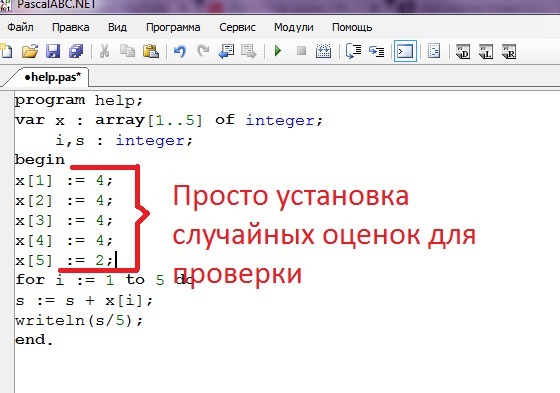
Task: Select the help.pas editor tab
Action: coord(52,77)
